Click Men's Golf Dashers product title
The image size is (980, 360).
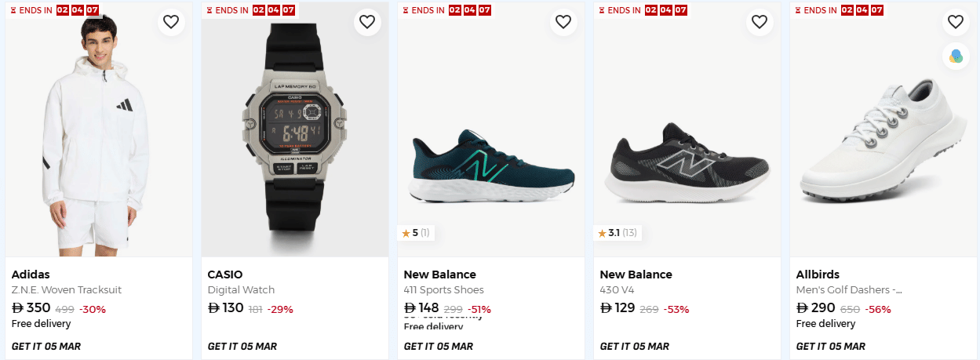[x=849, y=290]
